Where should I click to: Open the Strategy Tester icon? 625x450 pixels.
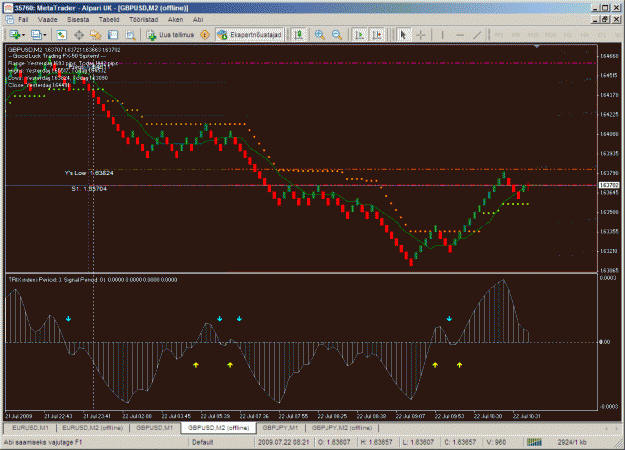click(130, 35)
